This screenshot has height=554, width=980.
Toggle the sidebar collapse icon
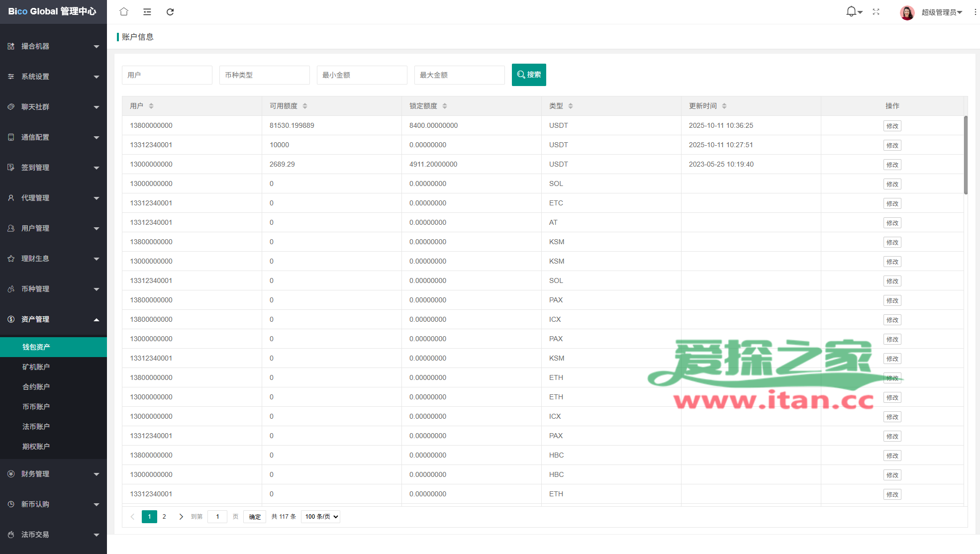click(x=147, y=11)
